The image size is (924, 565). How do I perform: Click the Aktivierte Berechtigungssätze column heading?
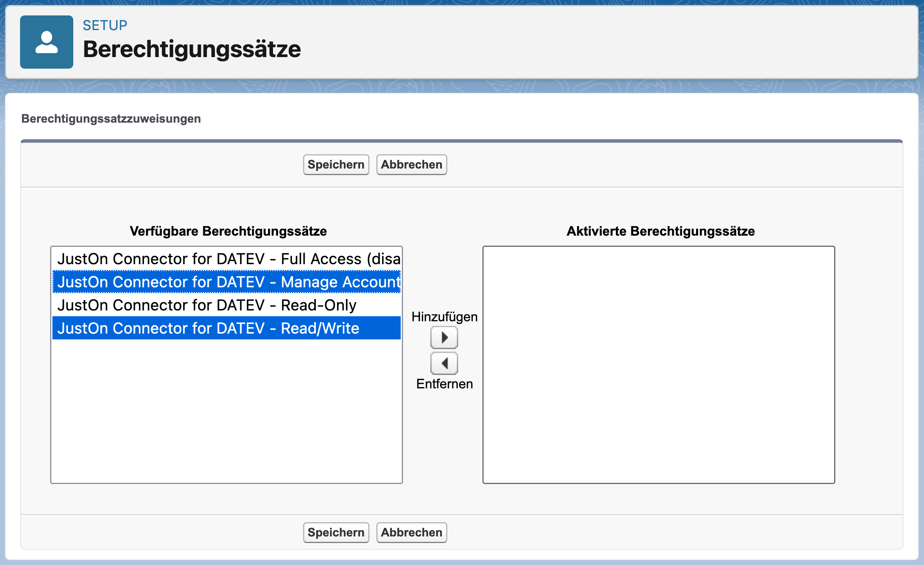pyautogui.click(x=661, y=231)
